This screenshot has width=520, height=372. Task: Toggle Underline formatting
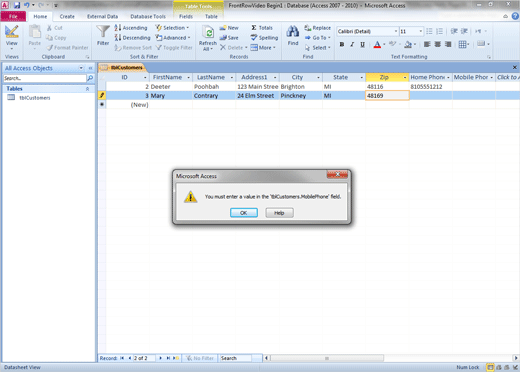[362, 44]
